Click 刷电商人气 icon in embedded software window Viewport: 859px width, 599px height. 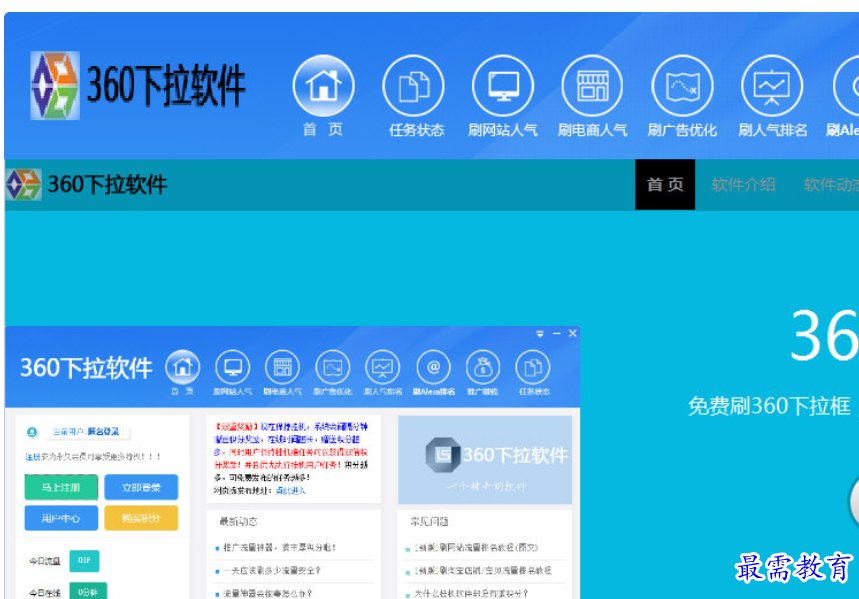pos(282,367)
